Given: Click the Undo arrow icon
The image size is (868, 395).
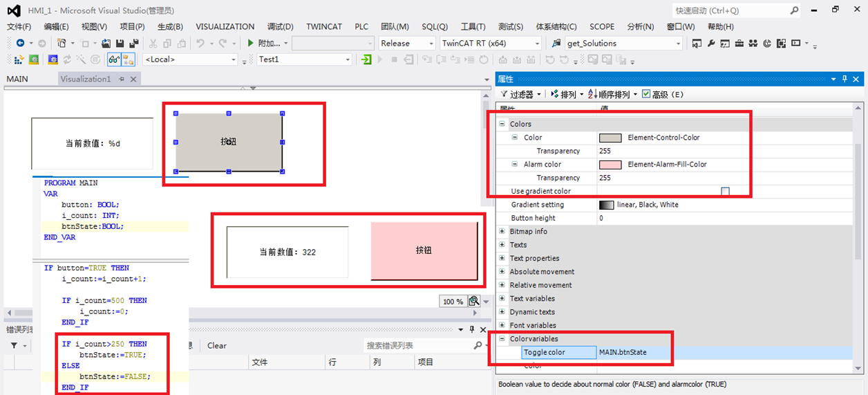Looking at the screenshot, I should [x=200, y=43].
